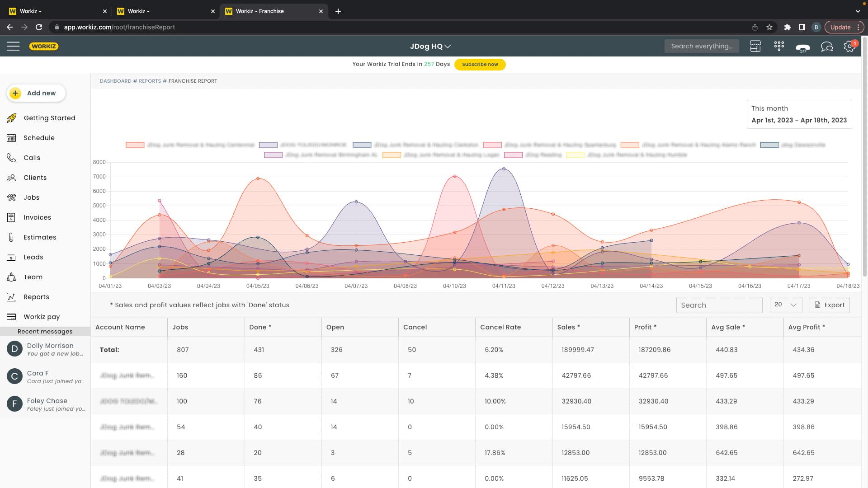This screenshot has width=868, height=488.
Task: Click the DASHBOARD breadcrumb link
Action: click(115, 81)
